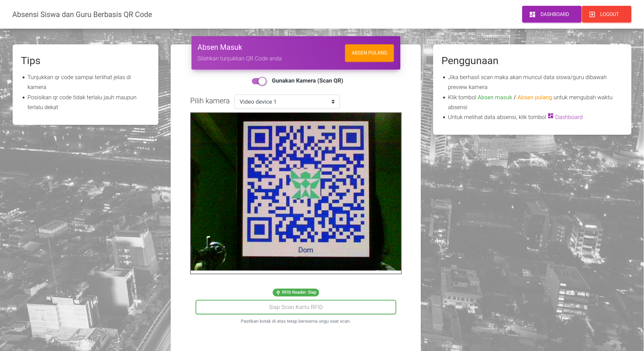The height and width of the screenshot is (351, 644).
Task: Click the Penggunaan heading
Action: (470, 61)
